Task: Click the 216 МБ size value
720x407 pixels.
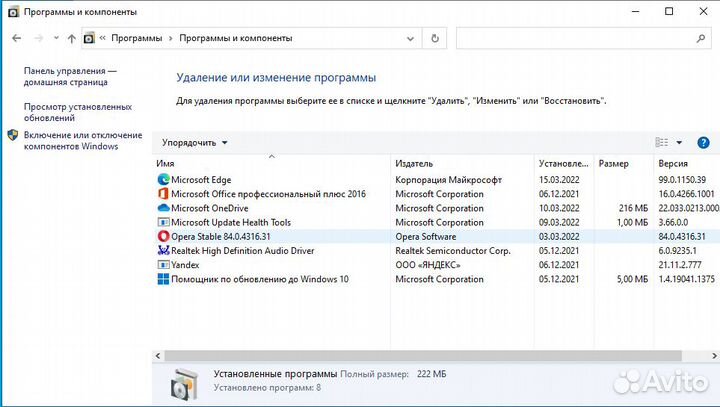Action: tap(633, 208)
